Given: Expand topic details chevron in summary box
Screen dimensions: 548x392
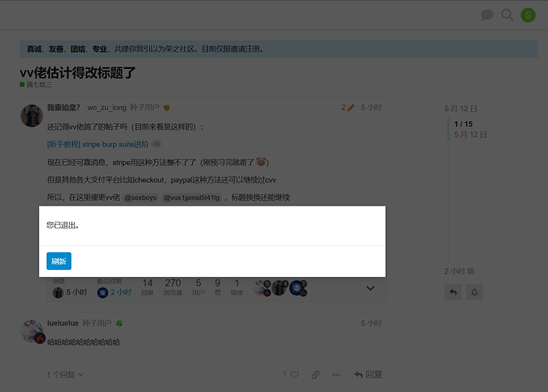Looking at the screenshot, I should click(x=370, y=288).
